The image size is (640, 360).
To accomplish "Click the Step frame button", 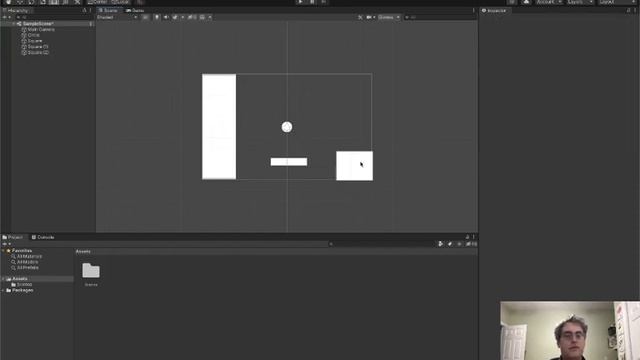I will (x=324, y=2).
